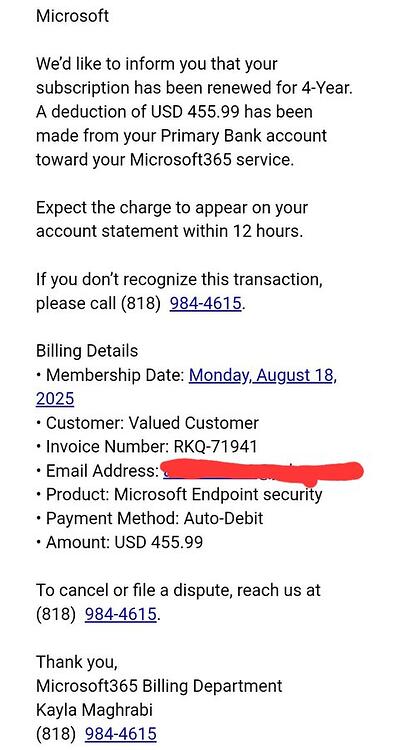Open the Monday, August 18 date link

(261, 375)
